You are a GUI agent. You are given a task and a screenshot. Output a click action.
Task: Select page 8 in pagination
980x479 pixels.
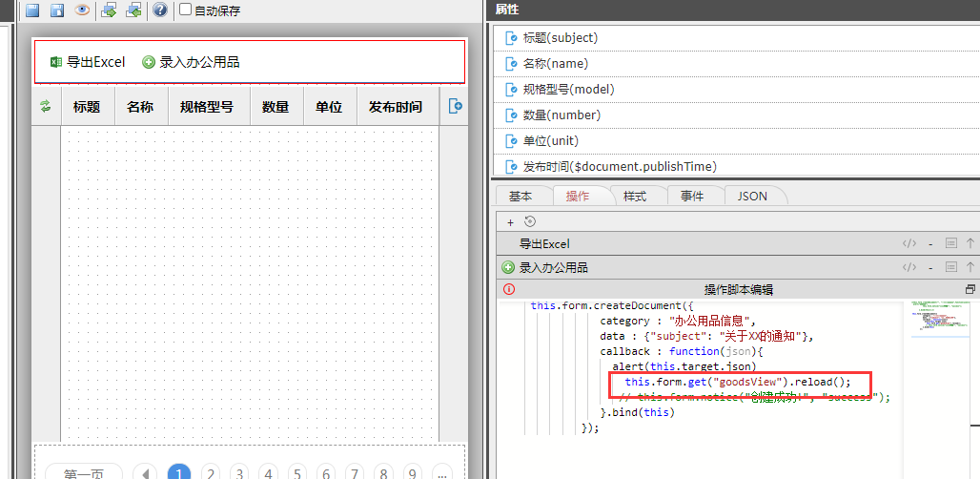click(384, 474)
